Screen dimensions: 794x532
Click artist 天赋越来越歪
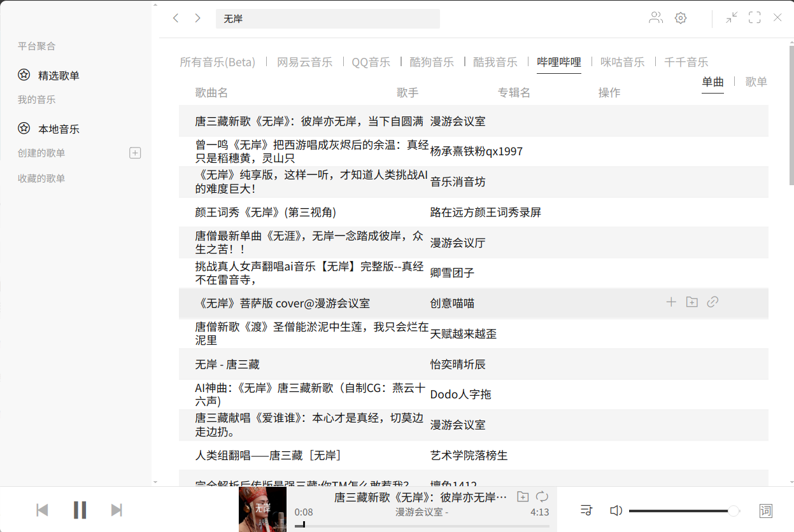click(x=464, y=333)
